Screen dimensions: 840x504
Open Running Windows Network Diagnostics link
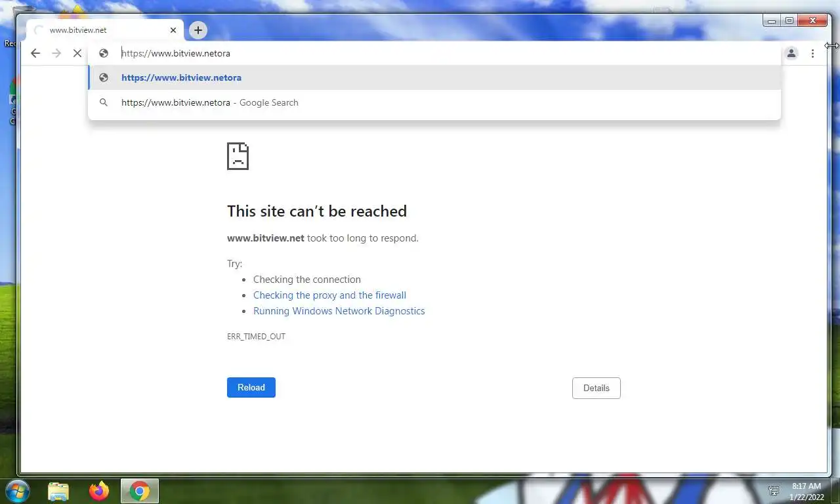pyautogui.click(x=339, y=311)
